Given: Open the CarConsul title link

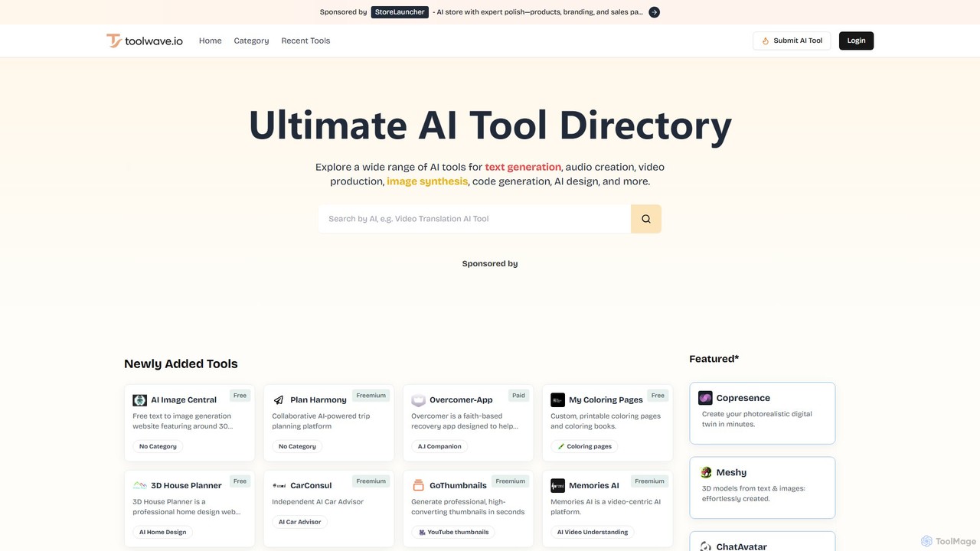Looking at the screenshot, I should (311, 486).
